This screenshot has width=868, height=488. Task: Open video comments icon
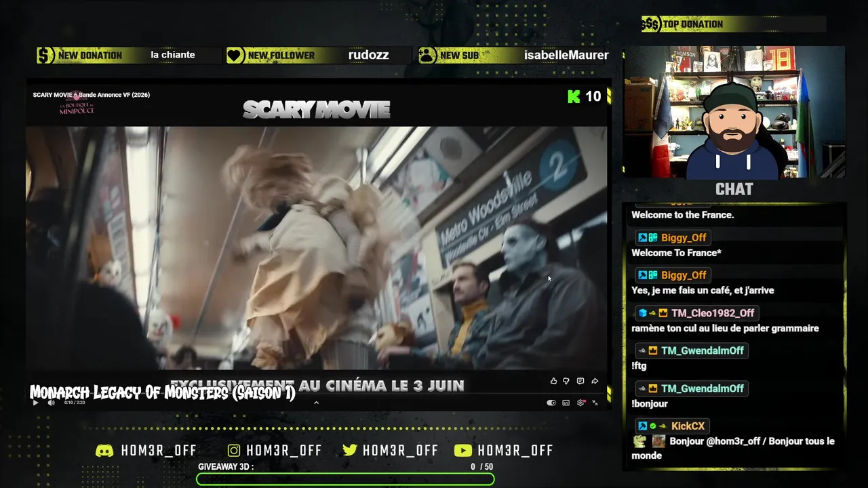click(x=580, y=382)
